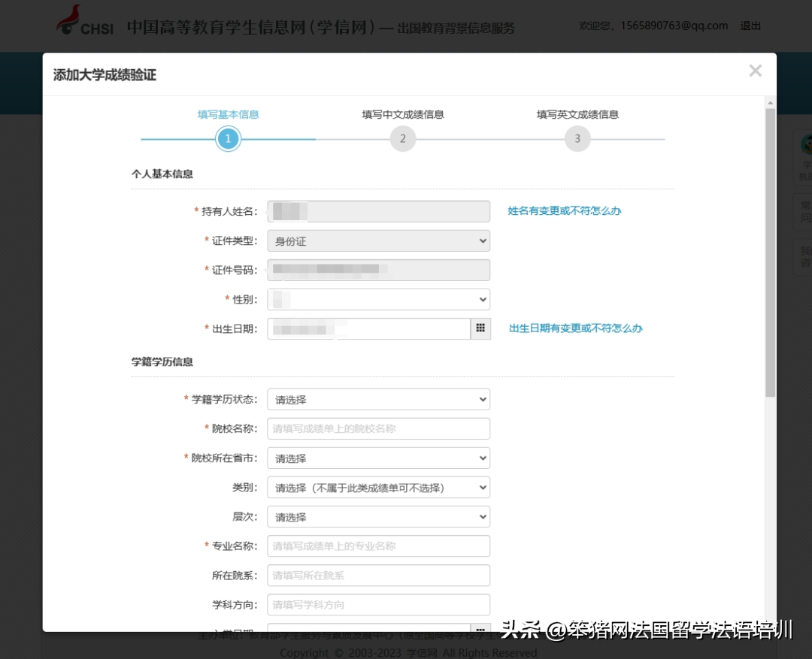This screenshot has height=659, width=812.
Task: Open the 证件类型 dropdown showing 身份证
Action: (x=378, y=241)
